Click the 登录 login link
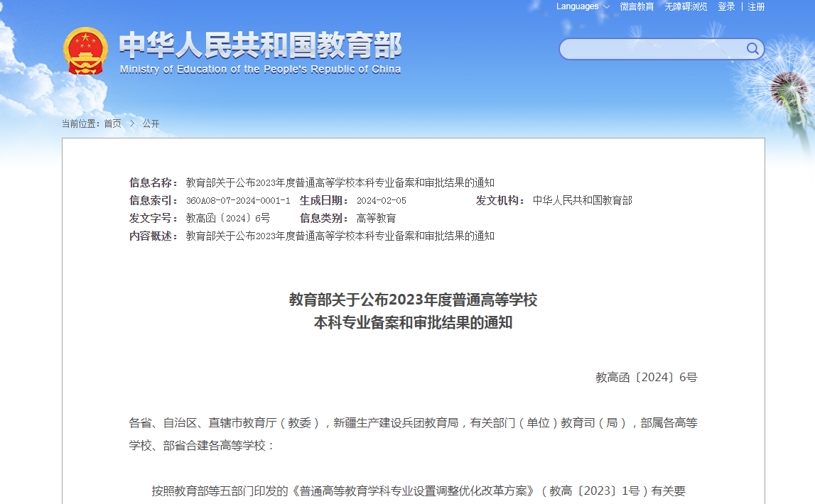The image size is (815, 504). pyautogui.click(x=725, y=7)
